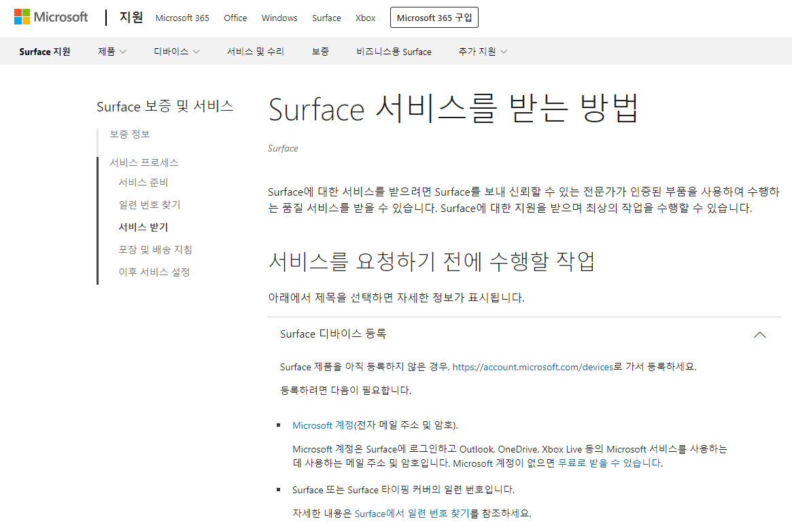
Task: Open the 보증 menu item
Action: 320,52
